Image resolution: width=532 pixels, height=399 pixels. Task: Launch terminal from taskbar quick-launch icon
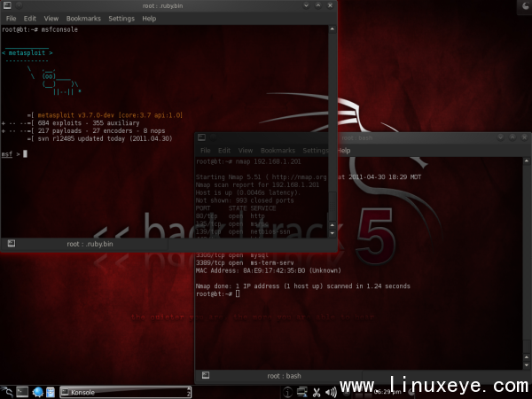(x=22, y=392)
